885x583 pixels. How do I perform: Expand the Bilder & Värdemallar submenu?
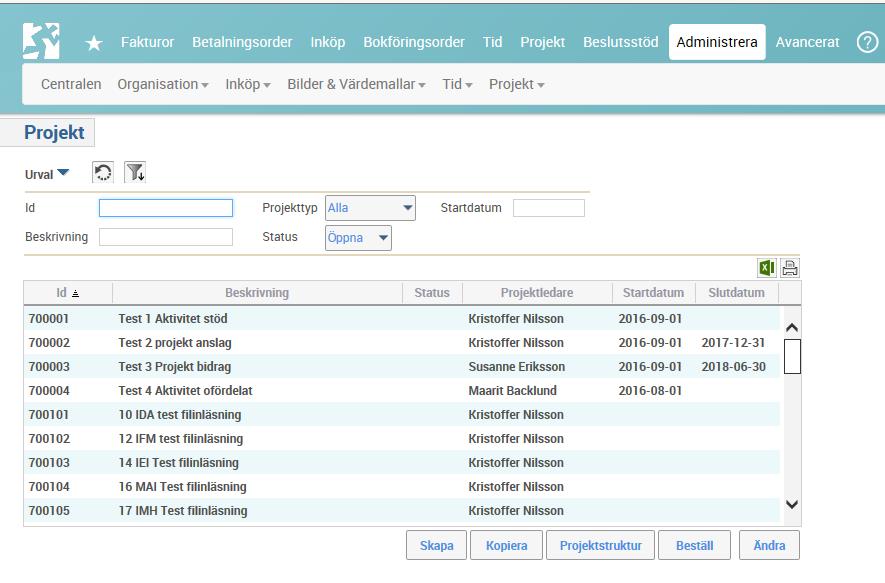(x=356, y=84)
